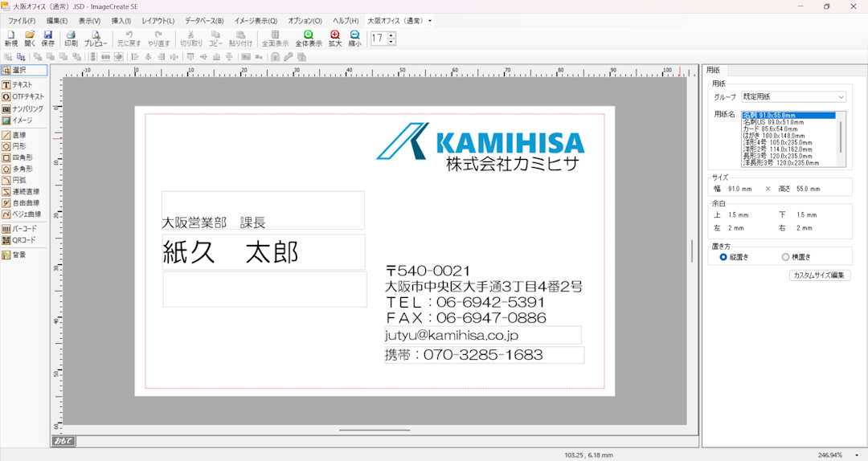Open the レイアウト(L) menu

click(x=158, y=21)
